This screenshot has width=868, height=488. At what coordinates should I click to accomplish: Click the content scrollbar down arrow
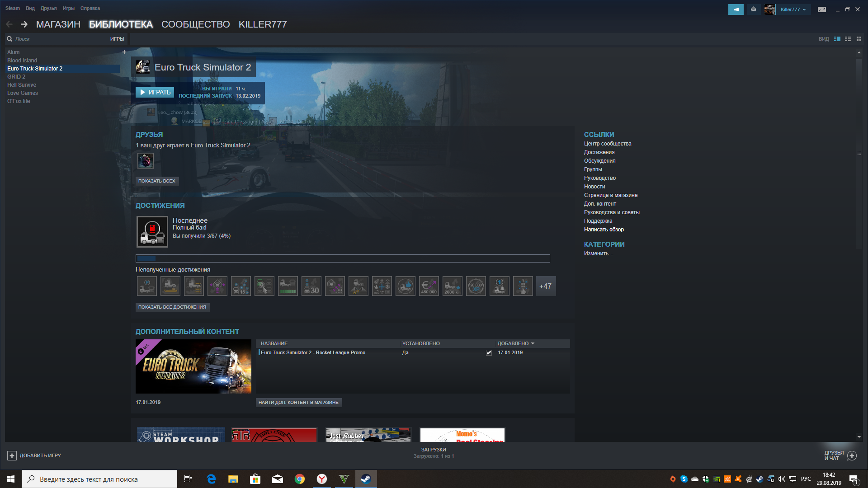859,437
